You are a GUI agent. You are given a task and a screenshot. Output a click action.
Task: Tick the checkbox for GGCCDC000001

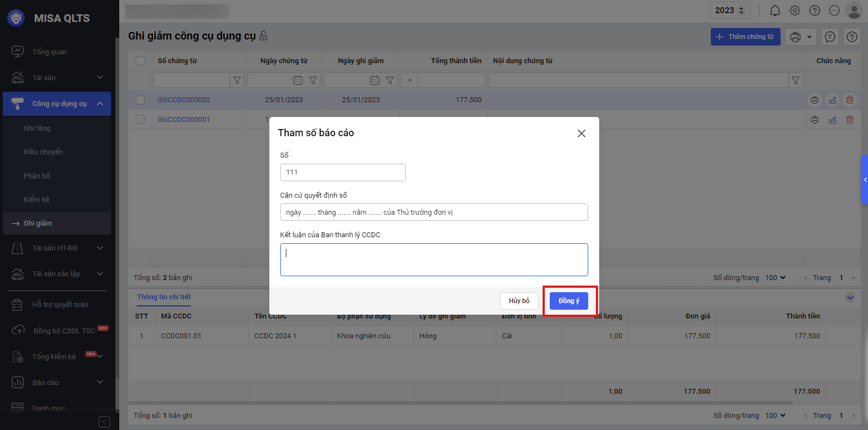click(x=140, y=119)
